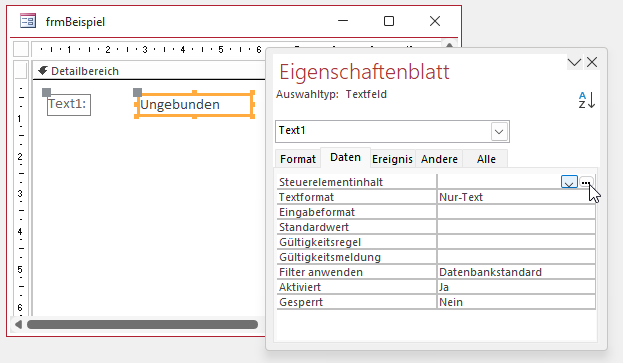Click the Detailbereich section selector on left ruler
This screenshot has width=623, height=363.
click(x=21, y=71)
